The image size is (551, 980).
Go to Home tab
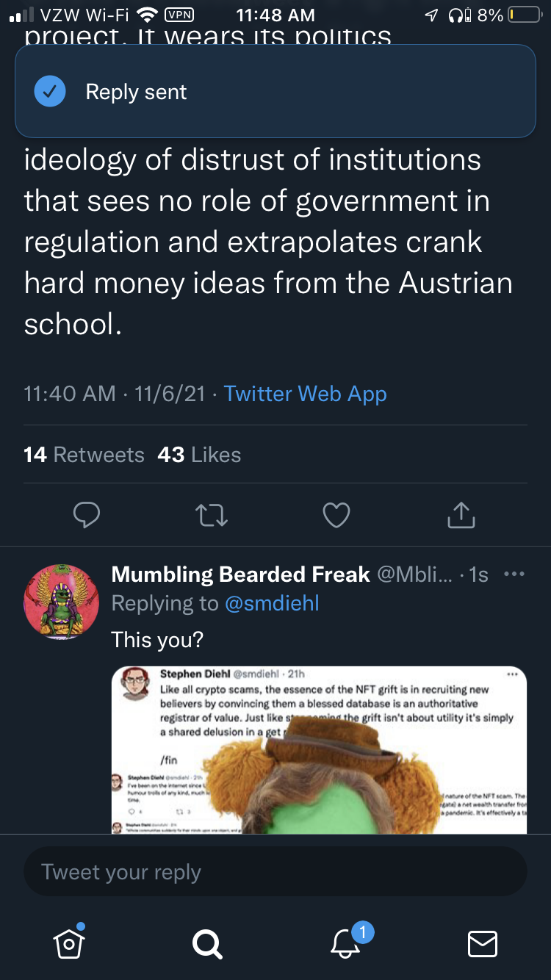tap(68, 942)
